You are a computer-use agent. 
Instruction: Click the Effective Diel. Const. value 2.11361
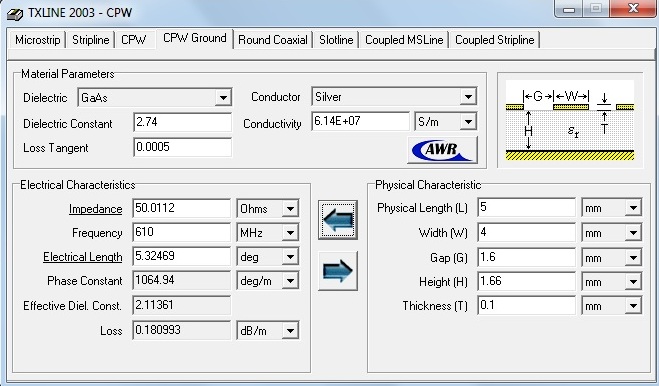(182, 305)
